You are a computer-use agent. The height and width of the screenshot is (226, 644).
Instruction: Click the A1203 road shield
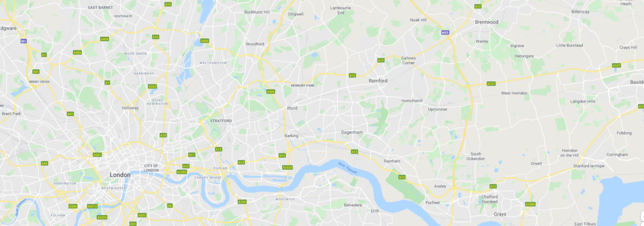pyautogui.click(x=182, y=172)
